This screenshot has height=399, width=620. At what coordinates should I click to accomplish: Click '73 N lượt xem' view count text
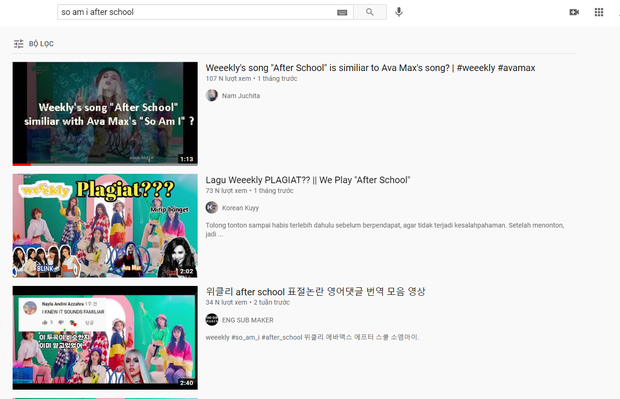[x=226, y=191]
